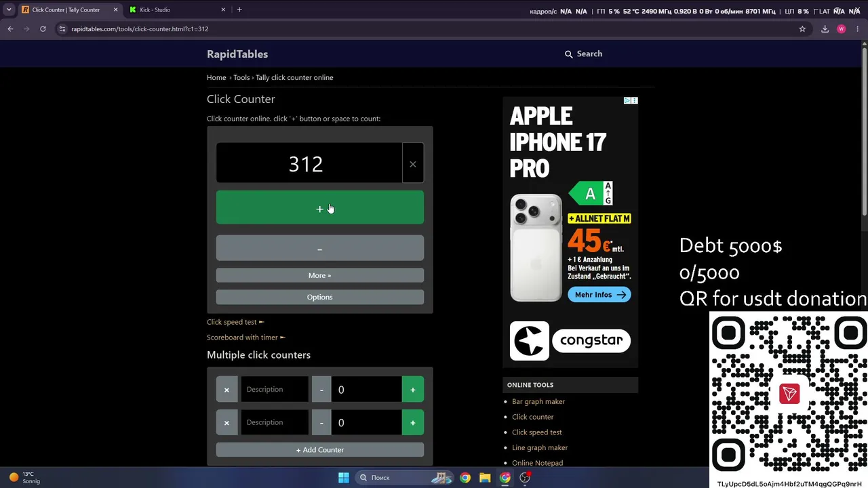This screenshot has width=868, height=488.
Task: Open the Click speed test sidebar link
Action: [x=536, y=432]
